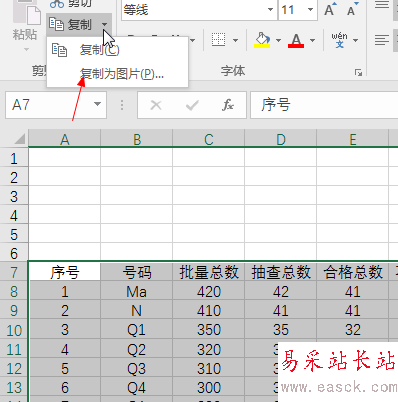Click the cancel X formula bar button
This screenshot has width=398, height=402.
156,105
